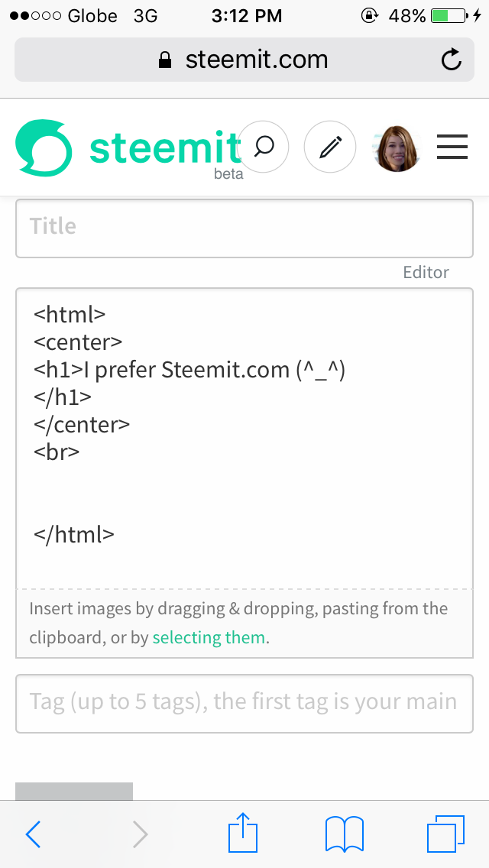Tap the pencil compose post icon
Viewport: 489px width, 868px height.
click(330, 147)
